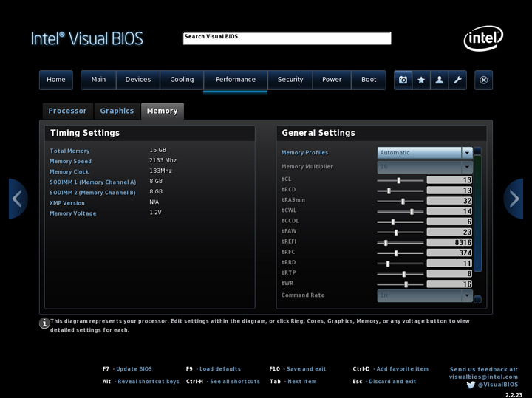Image resolution: width=532 pixels, height=398 pixels.
Task: Click the tCCDL slider handle
Action: pyautogui.click(x=393, y=222)
